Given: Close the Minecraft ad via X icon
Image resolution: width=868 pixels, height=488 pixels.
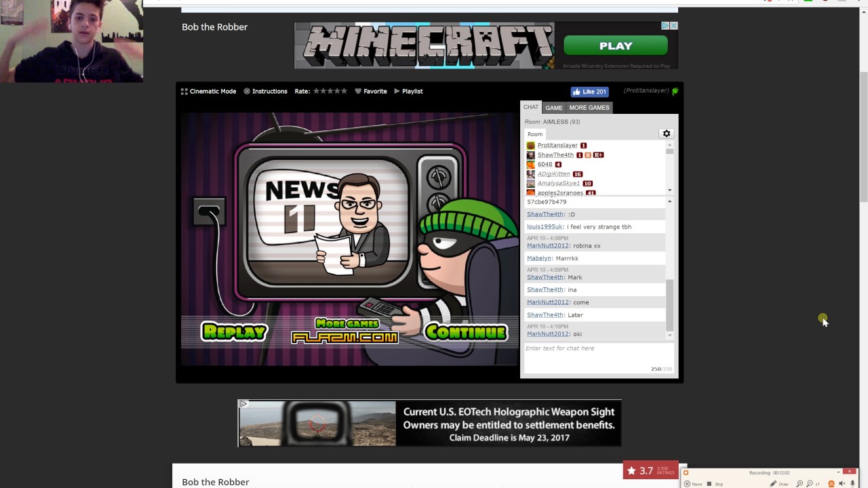Looking at the screenshot, I should click(x=673, y=26).
